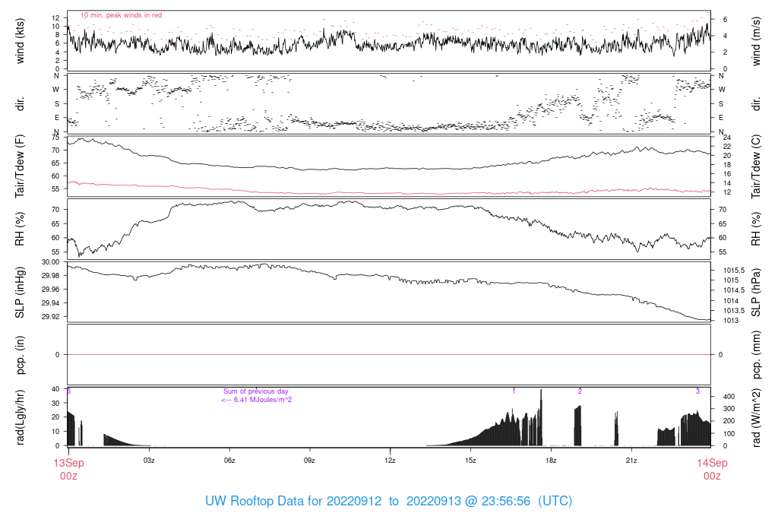Viewport: 778px width, 532px height.
Task: Click the '24' Celsius tick value
Action: tap(727, 138)
